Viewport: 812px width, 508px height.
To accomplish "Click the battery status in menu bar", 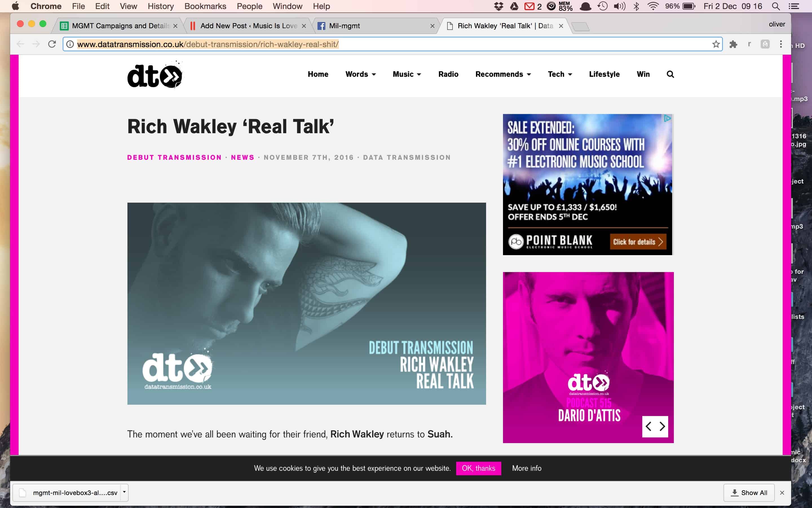I will pyautogui.click(x=680, y=6).
